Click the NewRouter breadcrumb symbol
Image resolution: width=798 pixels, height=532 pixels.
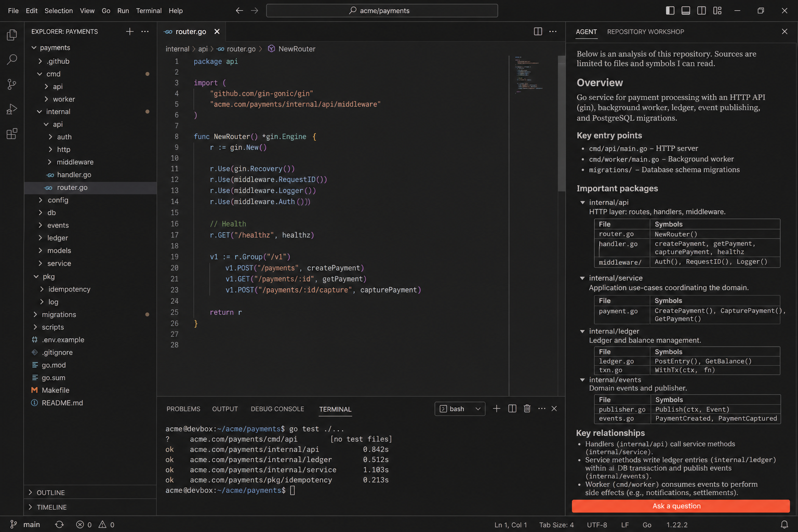tap(291, 49)
